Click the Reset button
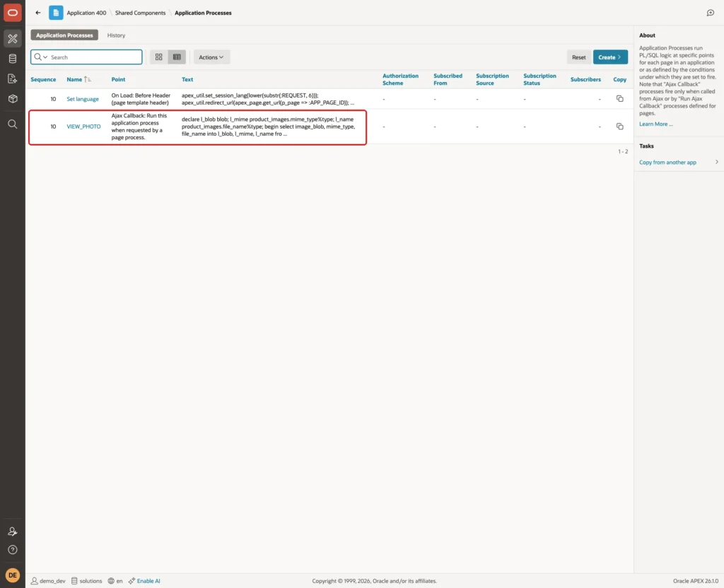This screenshot has width=724, height=588. pyautogui.click(x=578, y=57)
